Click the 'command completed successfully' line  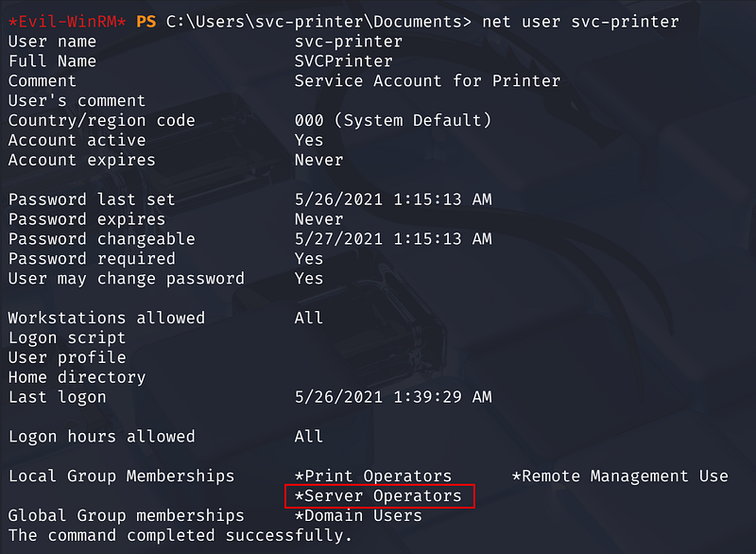(180, 536)
